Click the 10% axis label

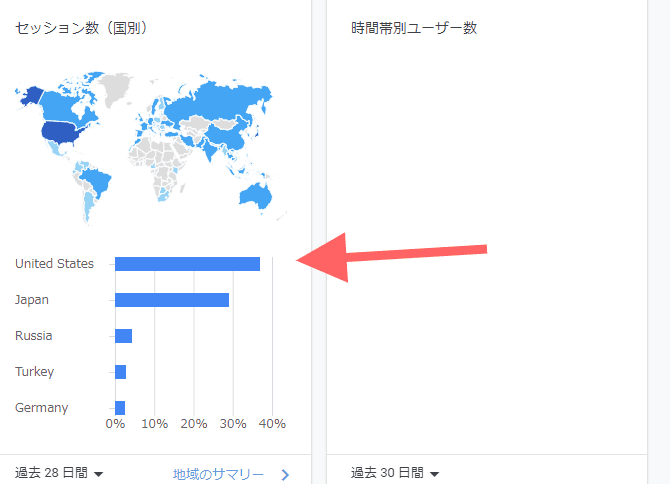tap(154, 424)
